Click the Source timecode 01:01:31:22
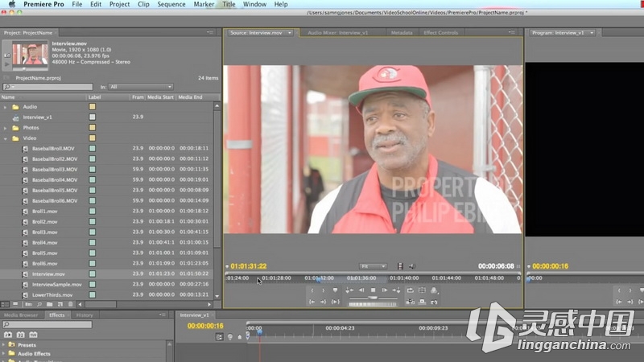644x362 pixels. [x=249, y=266]
